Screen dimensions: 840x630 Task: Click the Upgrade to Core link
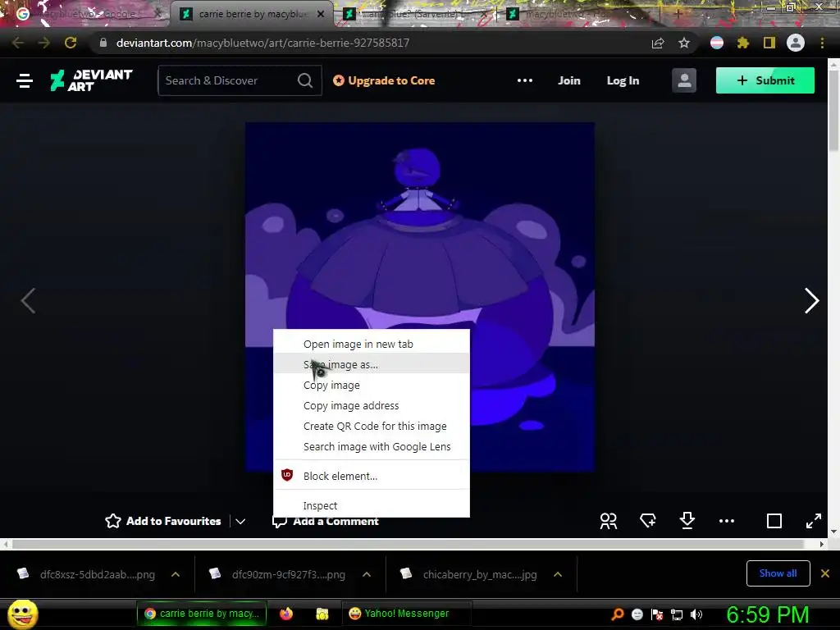click(x=384, y=80)
